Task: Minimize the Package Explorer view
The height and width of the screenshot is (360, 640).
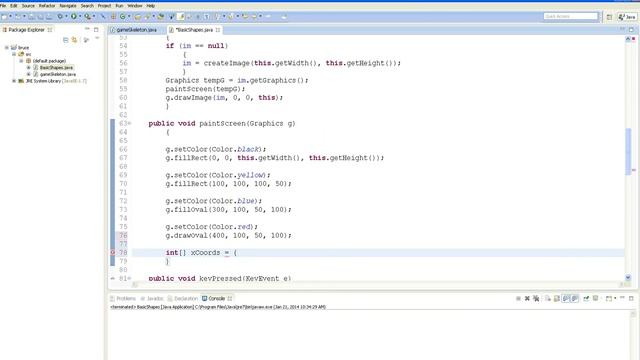Action: click(87, 29)
